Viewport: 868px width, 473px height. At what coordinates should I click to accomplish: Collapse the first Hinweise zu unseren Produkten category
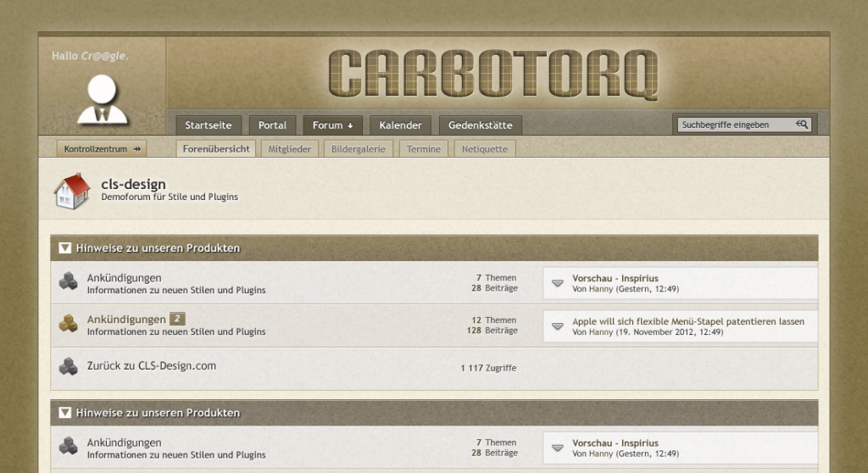click(x=65, y=248)
